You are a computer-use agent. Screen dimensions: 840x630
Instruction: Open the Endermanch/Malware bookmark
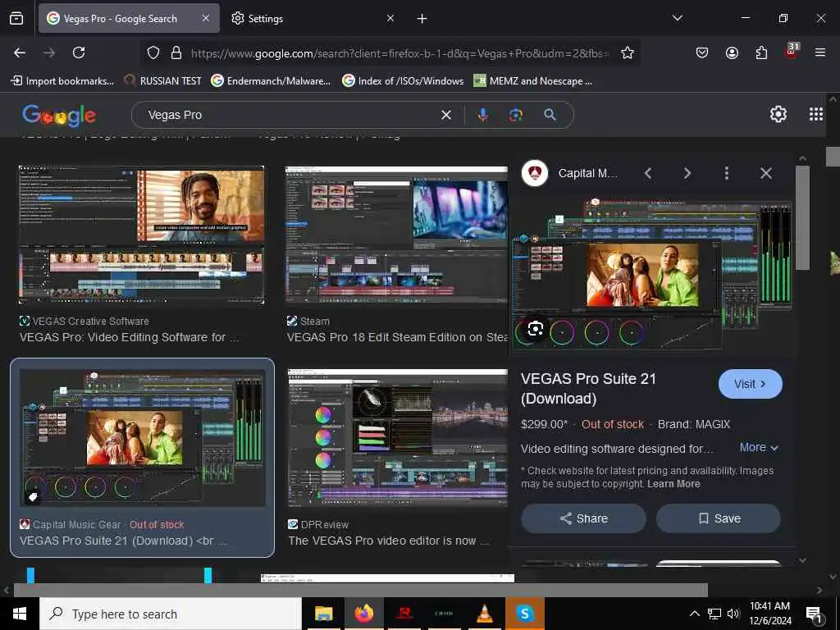[x=271, y=81]
